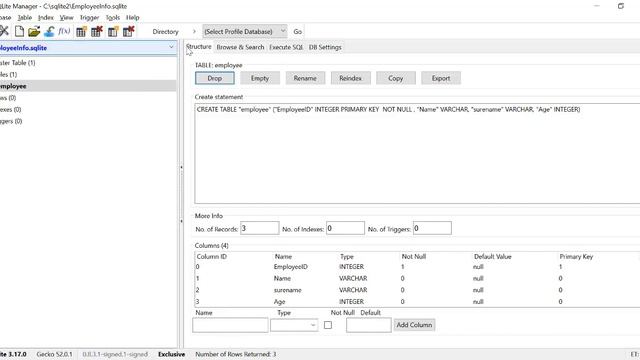The image size is (640, 360).
Task: Switch to the Browse & Search tab
Action: (240, 47)
